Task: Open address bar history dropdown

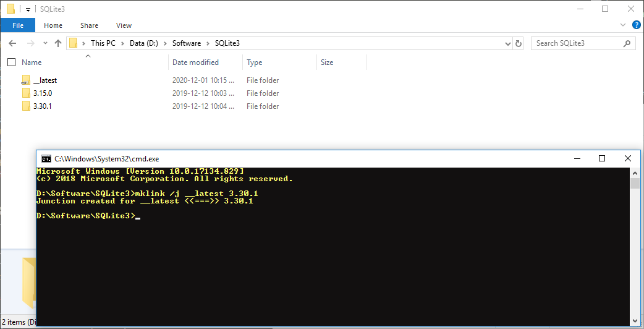Action: [508, 43]
